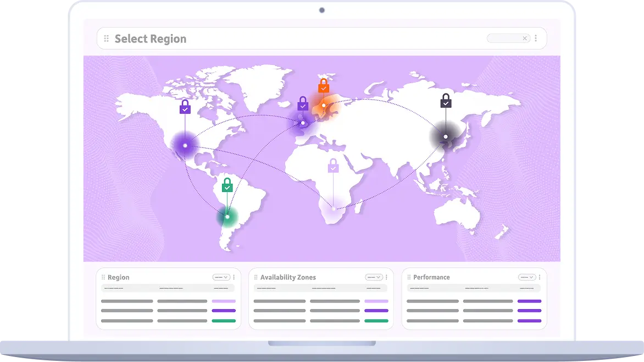Toggle the checkmark on the East Asia lock

point(445,103)
